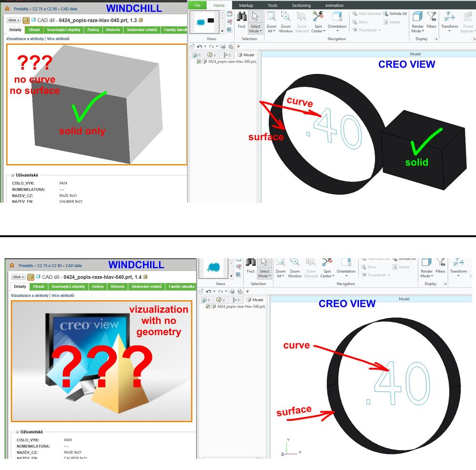Click Filters funnel icon in lower Creo View
The image size is (476, 470).
pos(440,262)
